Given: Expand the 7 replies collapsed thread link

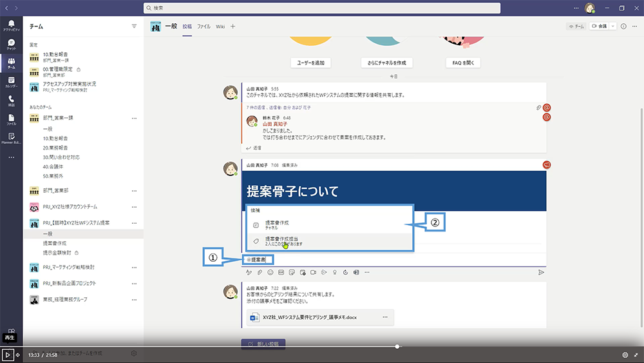Looking at the screenshot, I should tap(278, 107).
